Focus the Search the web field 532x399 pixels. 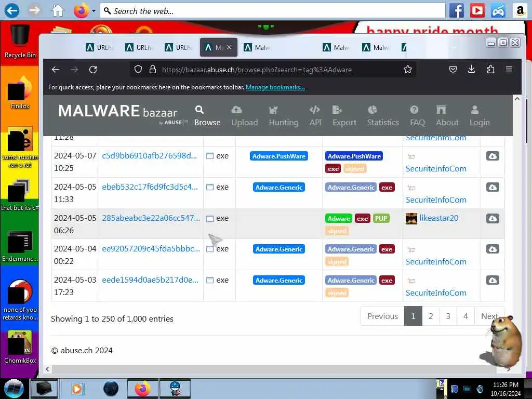272,11
